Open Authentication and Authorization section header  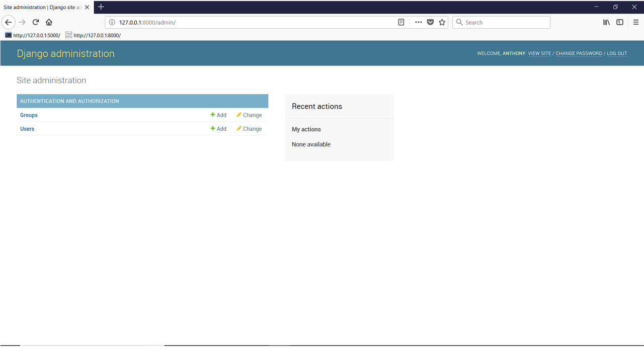click(x=69, y=101)
